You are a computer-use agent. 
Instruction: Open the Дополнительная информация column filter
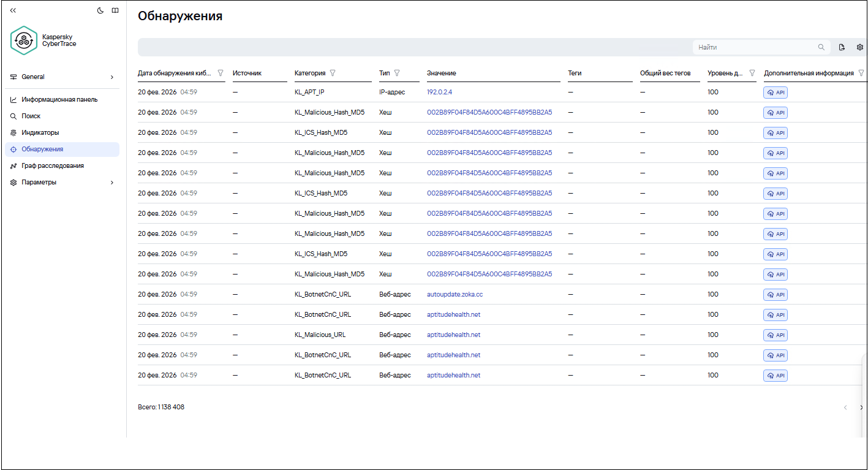point(861,73)
